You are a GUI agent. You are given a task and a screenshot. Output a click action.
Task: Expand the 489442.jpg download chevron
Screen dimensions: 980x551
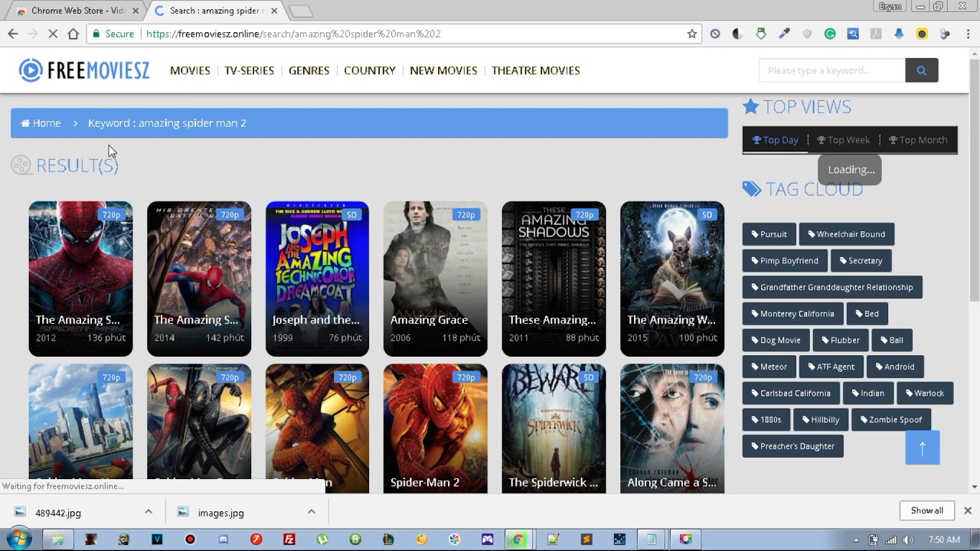point(149,510)
